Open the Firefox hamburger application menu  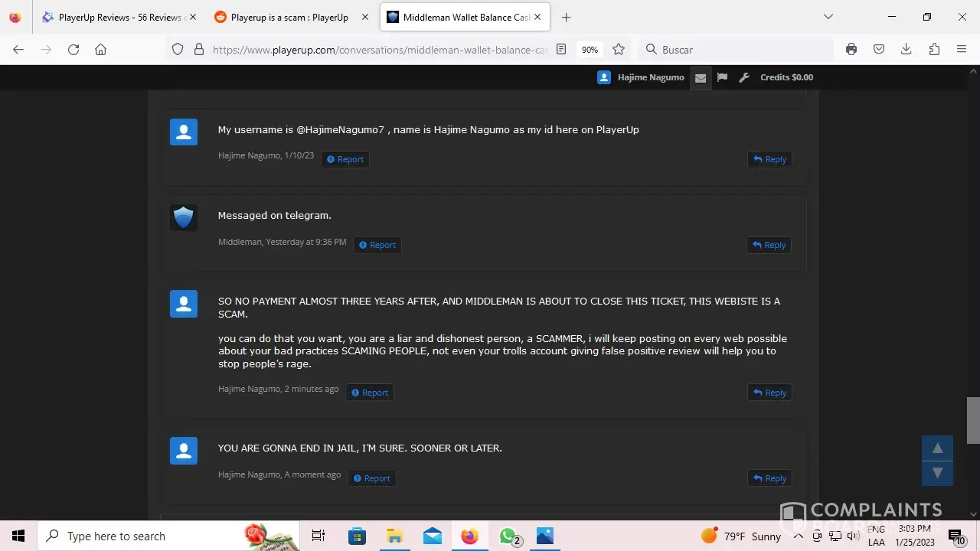coord(962,49)
